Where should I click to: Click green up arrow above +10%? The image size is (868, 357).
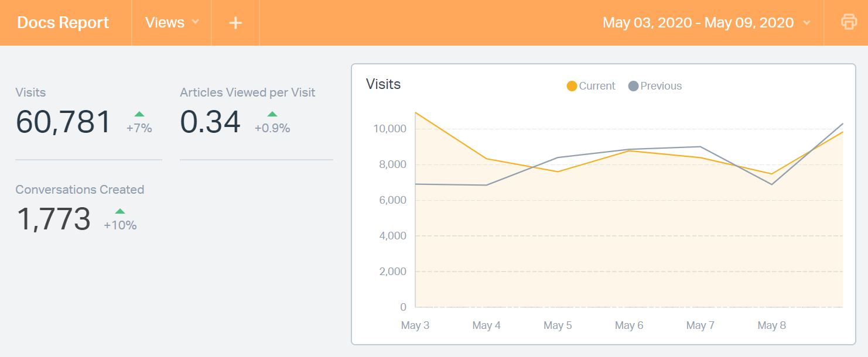click(120, 211)
